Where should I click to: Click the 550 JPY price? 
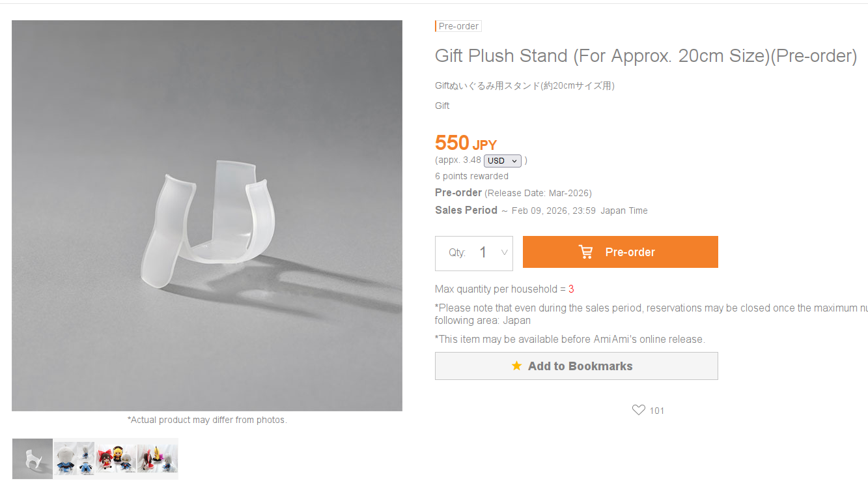coord(466,143)
